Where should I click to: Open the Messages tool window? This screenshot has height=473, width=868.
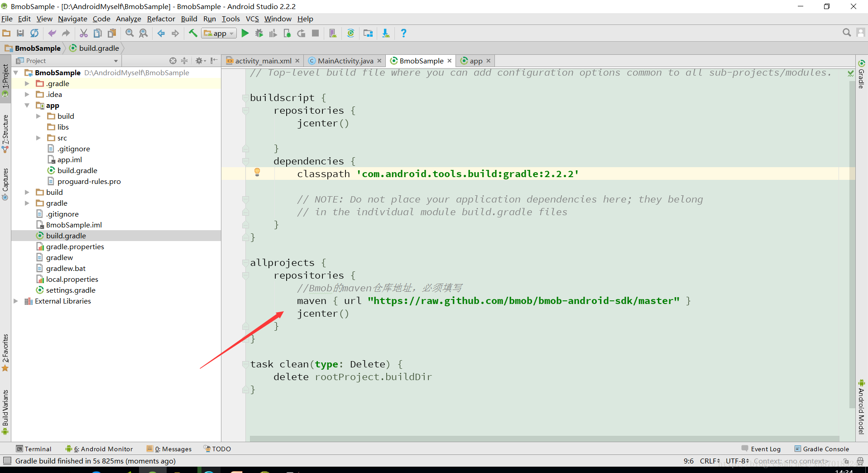click(169, 449)
